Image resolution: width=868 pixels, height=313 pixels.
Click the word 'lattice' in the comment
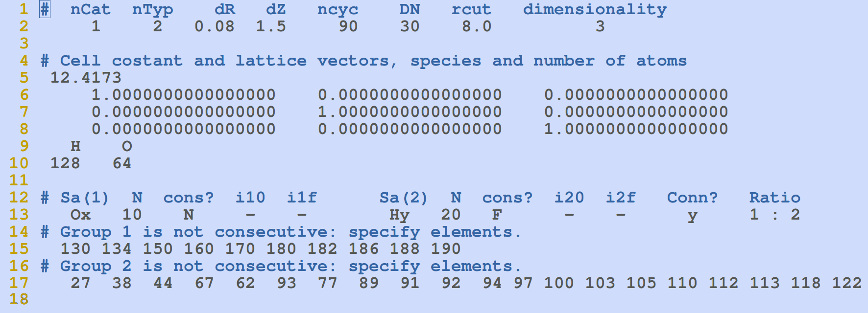coord(271,61)
